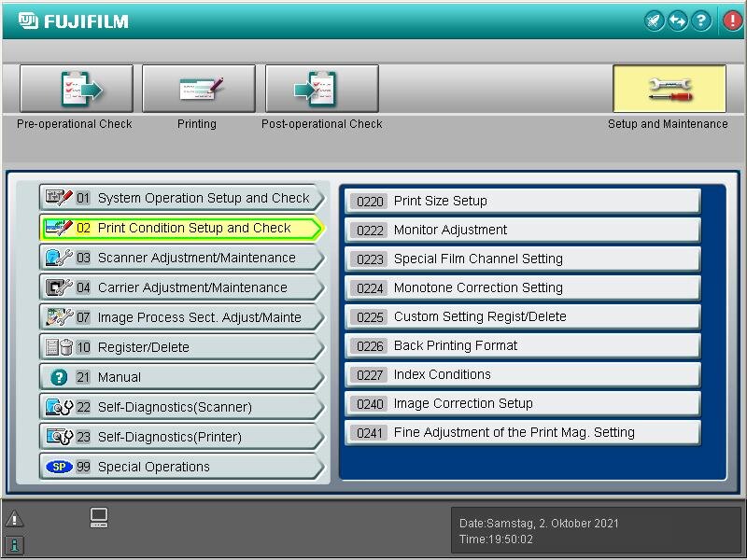Open the Printing mode icon

click(198, 90)
